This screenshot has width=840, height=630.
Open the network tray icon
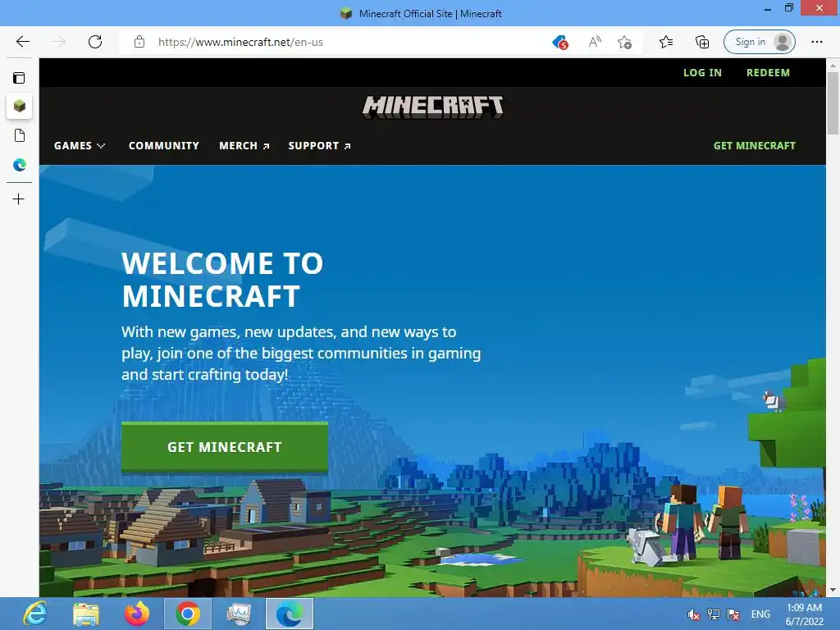(x=714, y=614)
